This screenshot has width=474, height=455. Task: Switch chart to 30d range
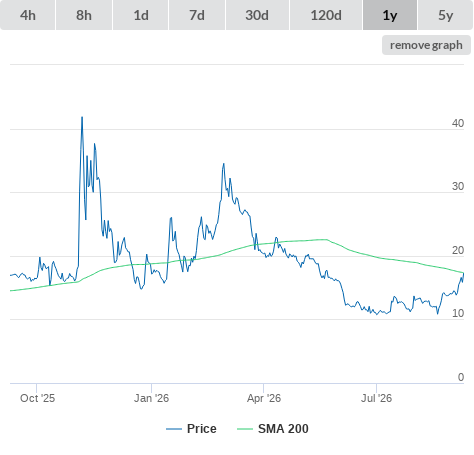click(x=257, y=15)
